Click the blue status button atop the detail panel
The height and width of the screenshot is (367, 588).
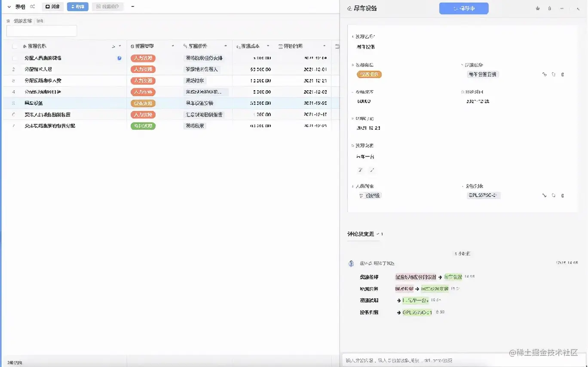(464, 9)
